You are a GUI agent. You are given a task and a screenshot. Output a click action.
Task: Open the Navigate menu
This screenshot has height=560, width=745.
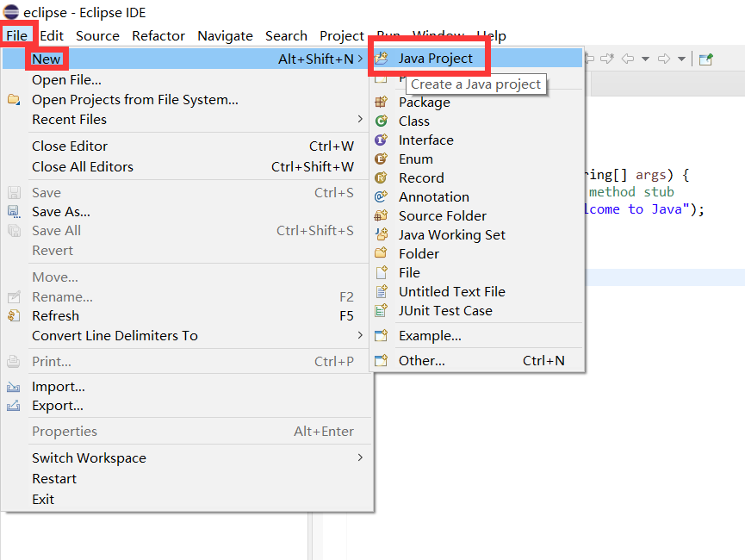225,35
